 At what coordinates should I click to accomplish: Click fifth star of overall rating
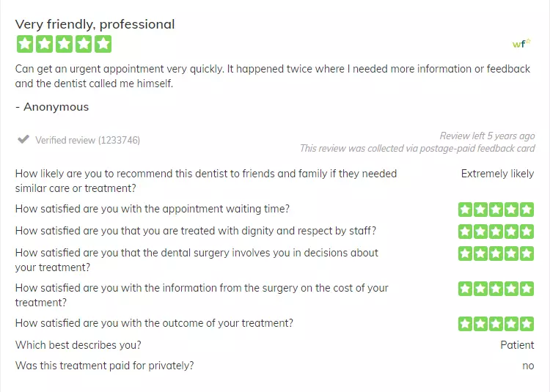[103, 44]
